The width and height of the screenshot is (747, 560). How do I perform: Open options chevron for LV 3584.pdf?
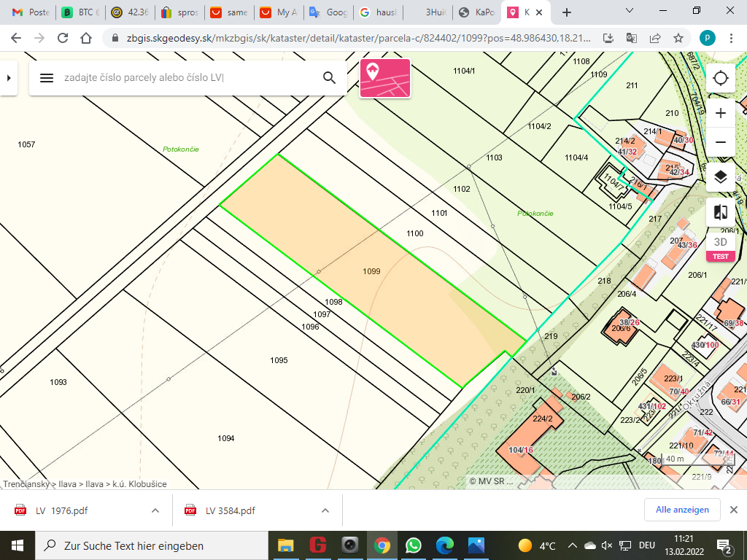(325, 510)
